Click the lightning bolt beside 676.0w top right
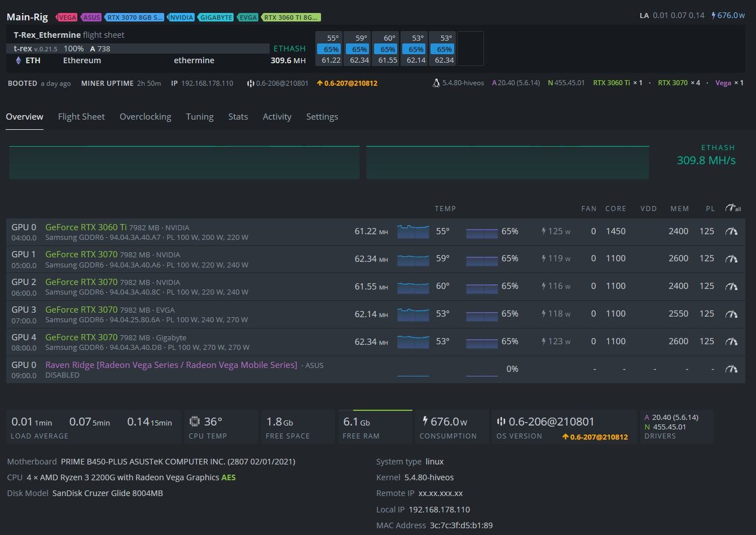 [x=714, y=15]
